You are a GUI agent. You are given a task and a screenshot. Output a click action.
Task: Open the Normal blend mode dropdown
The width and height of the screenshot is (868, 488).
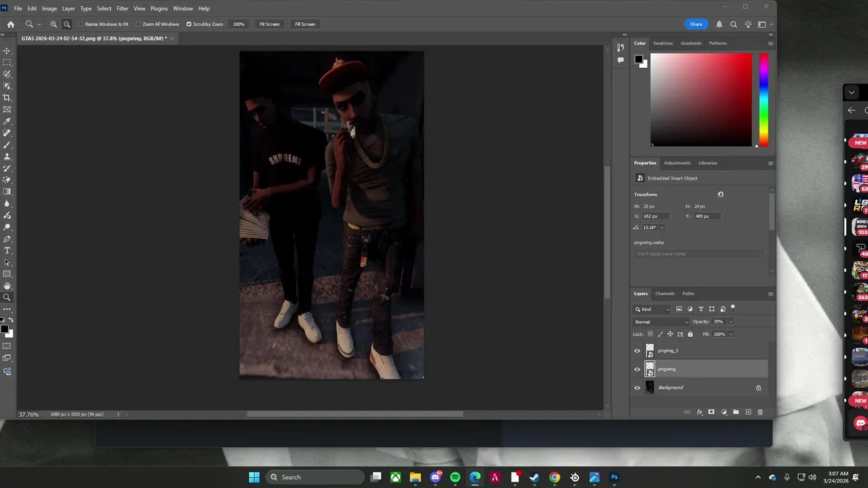point(661,322)
